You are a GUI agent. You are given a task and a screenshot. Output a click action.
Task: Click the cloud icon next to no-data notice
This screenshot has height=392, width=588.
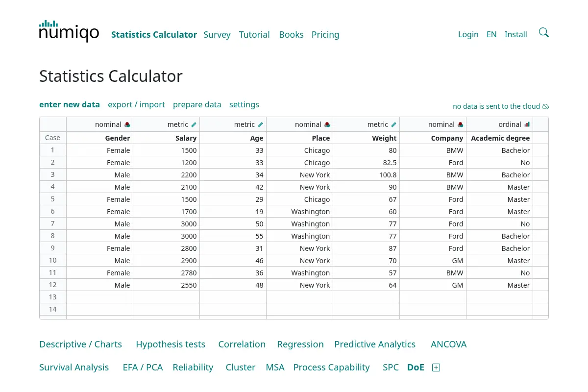click(545, 106)
